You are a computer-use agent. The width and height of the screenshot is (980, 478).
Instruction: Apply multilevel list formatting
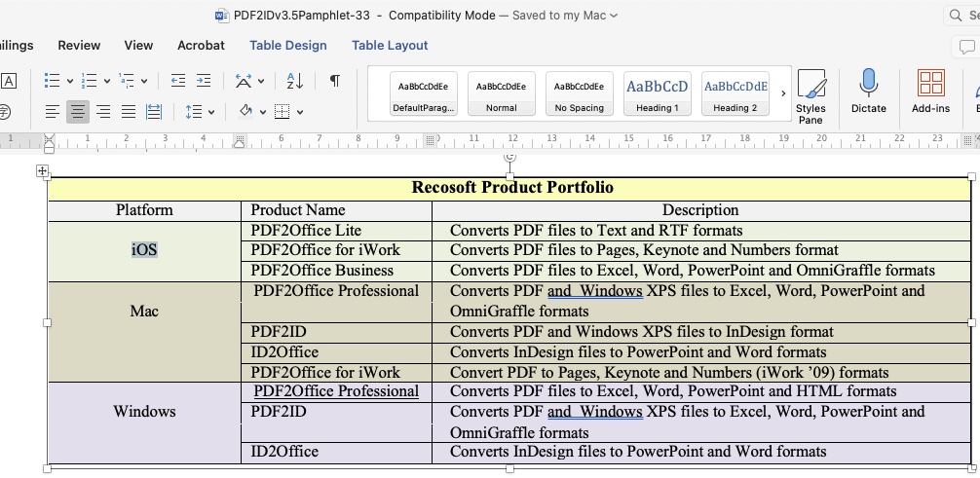click(x=127, y=81)
